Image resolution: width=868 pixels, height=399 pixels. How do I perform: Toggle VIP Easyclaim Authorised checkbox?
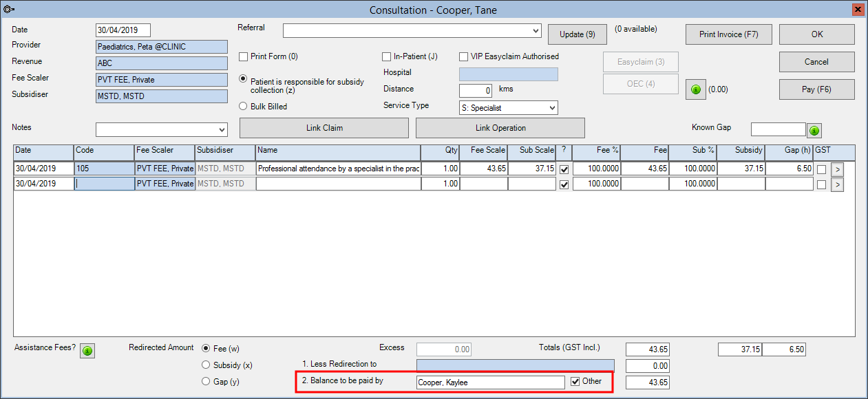click(x=463, y=56)
